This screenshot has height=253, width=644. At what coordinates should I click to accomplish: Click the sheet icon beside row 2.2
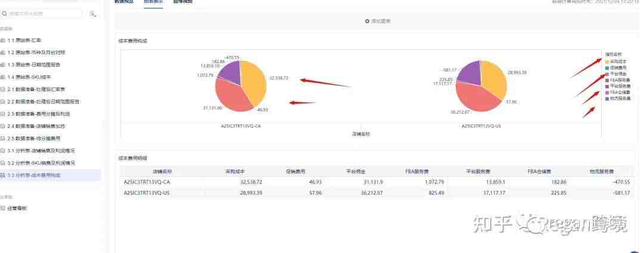click(3, 101)
